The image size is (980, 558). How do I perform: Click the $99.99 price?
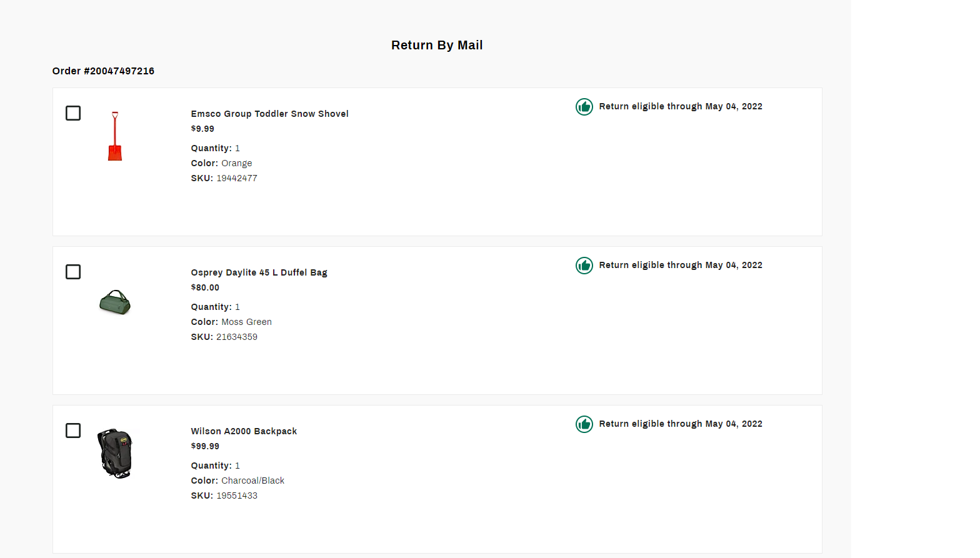(x=206, y=446)
